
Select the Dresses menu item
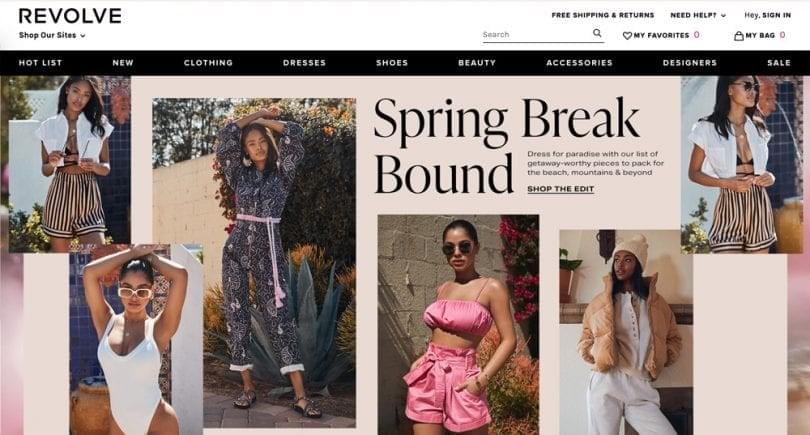coord(304,63)
